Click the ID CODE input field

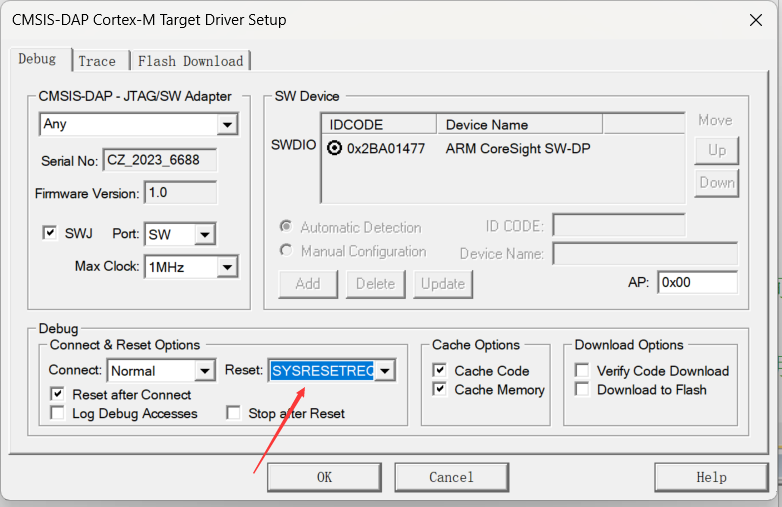[619, 225]
